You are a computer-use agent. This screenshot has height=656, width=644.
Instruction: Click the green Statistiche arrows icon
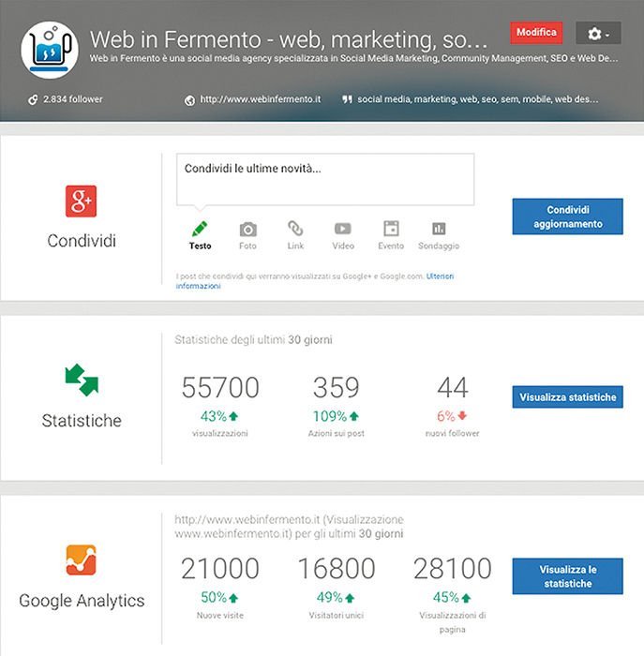(82, 380)
